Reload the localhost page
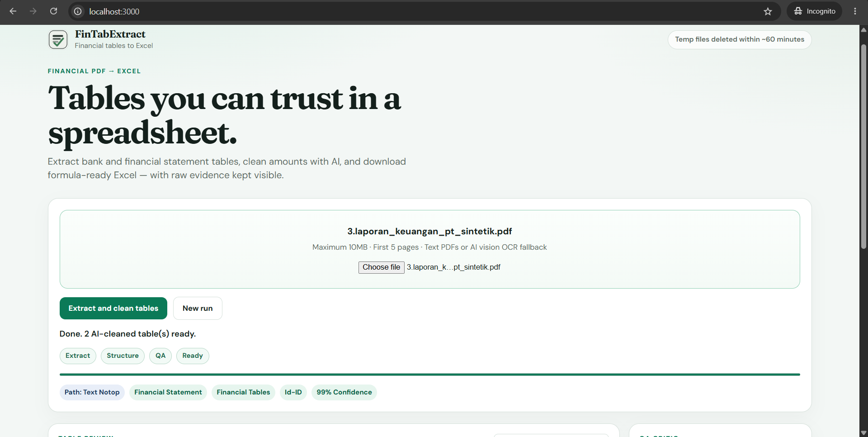868x437 pixels. [53, 11]
